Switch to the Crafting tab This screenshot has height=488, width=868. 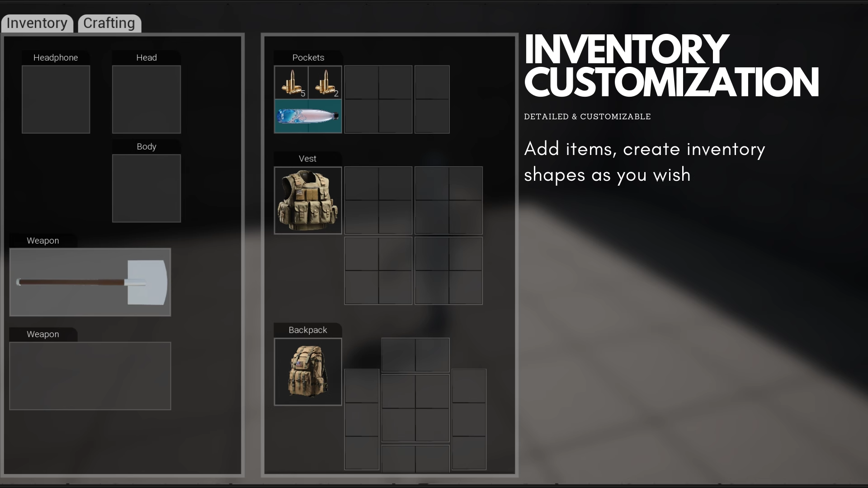pos(109,23)
